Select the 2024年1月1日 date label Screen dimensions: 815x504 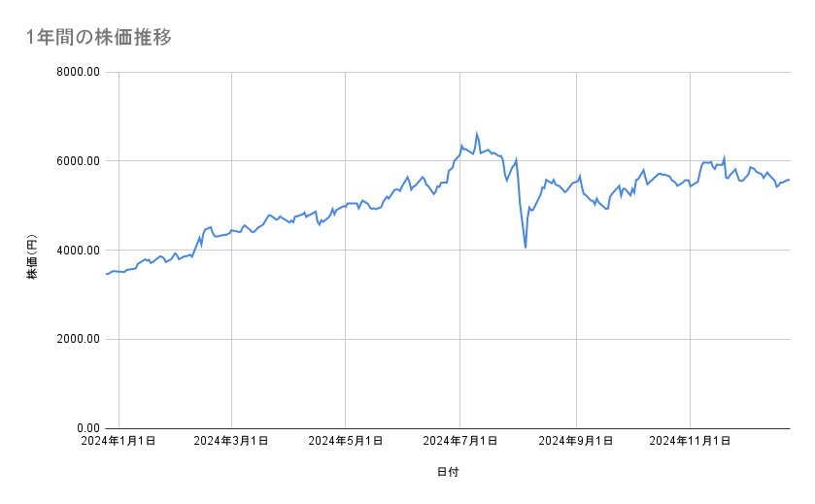tap(117, 442)
